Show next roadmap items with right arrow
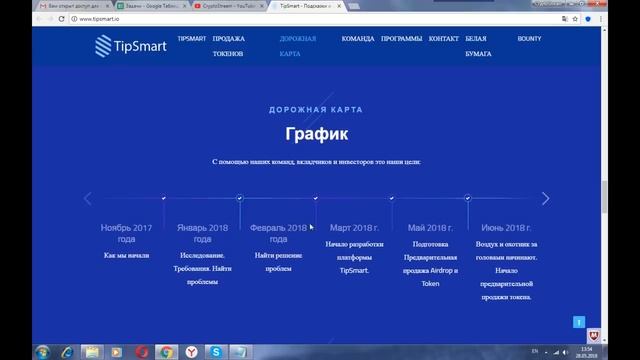The height and width of the screenshot is (360, 640). pyautogui.click(x=546, y=199)
